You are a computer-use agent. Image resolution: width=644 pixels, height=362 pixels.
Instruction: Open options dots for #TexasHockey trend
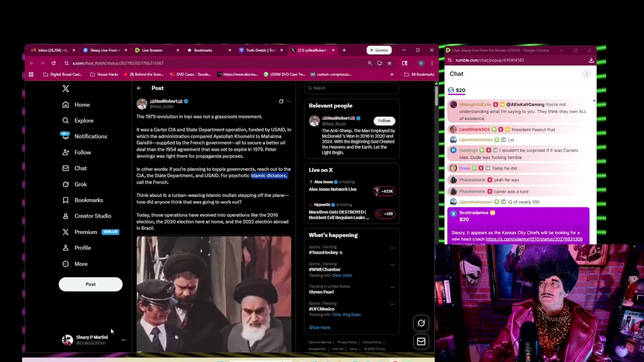pos(392,248)
